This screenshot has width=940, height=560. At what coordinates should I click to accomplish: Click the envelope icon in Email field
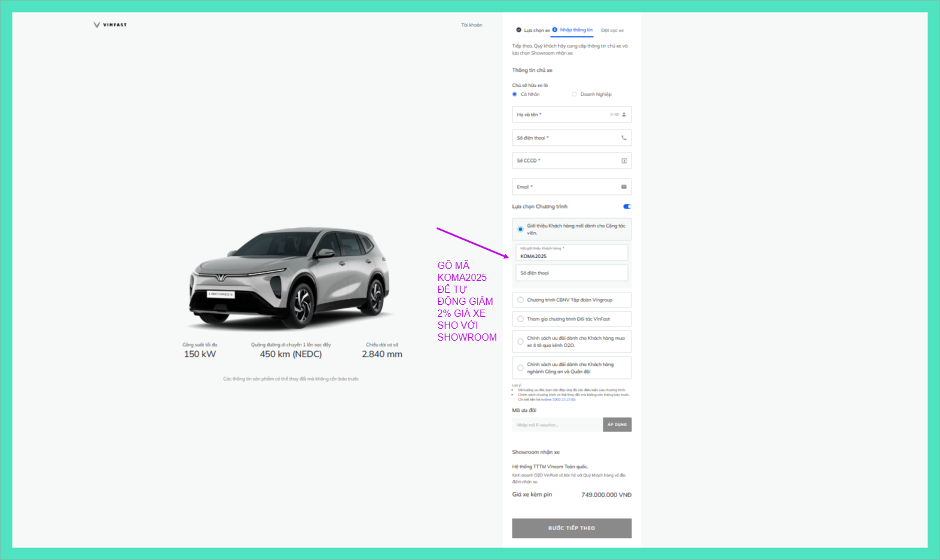click(624, 187)
